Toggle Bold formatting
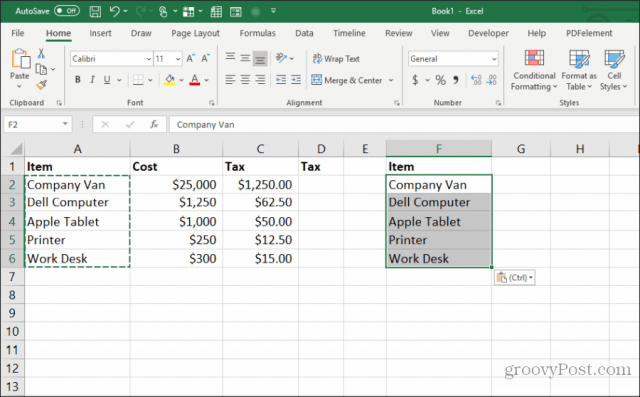This screenshot has height=397, width=640. 78,80
